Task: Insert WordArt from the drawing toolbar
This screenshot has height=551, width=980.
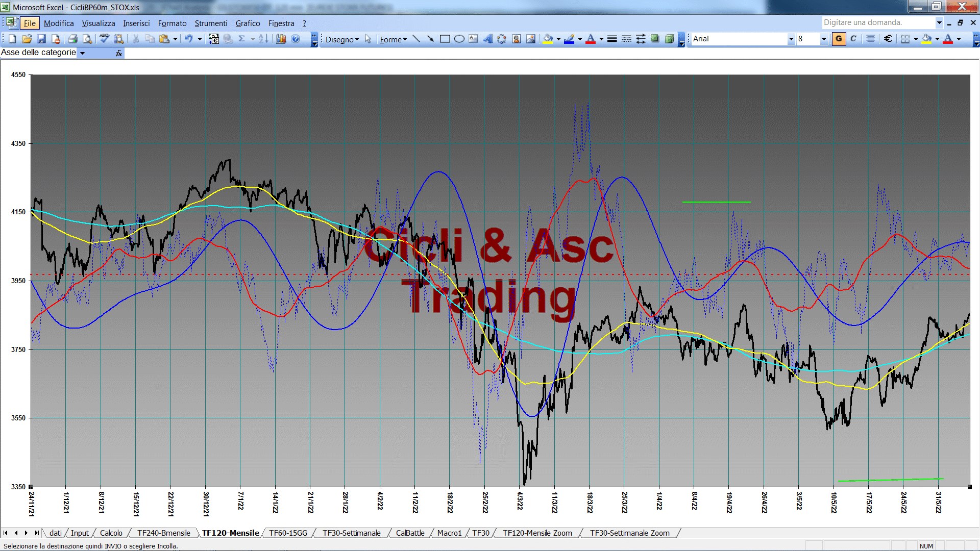Action: pos(487,39)
